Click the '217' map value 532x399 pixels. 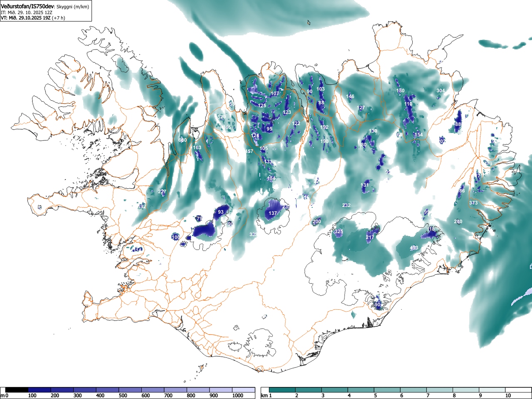370,237
